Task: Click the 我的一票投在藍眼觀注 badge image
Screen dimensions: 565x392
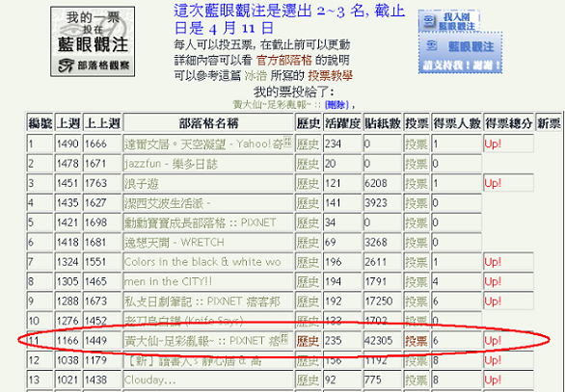Action: coord(93,41)
